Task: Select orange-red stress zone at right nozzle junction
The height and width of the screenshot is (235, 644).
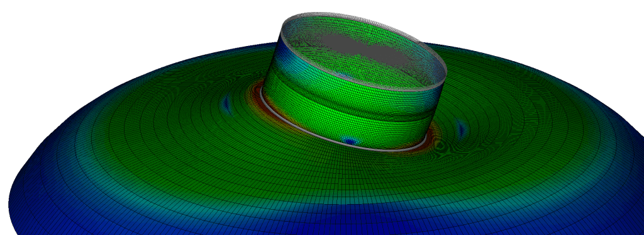Action: pyautogui.click(x=432, y=140)
